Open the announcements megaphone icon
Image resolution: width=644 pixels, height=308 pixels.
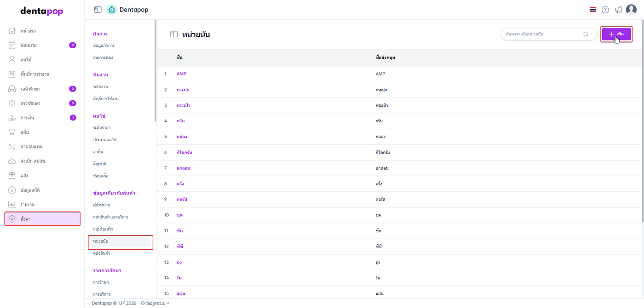point(618,10)
